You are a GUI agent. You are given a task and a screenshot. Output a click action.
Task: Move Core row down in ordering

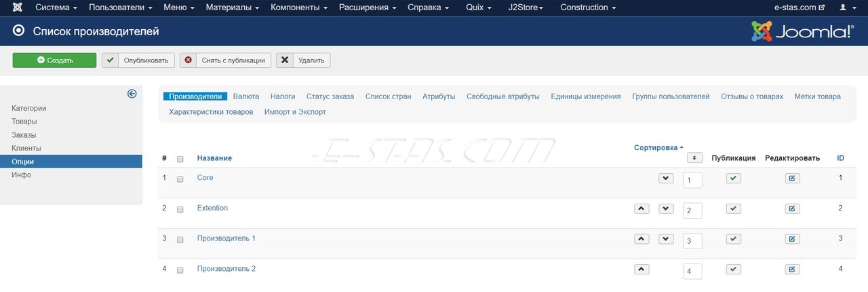(667, 178)
